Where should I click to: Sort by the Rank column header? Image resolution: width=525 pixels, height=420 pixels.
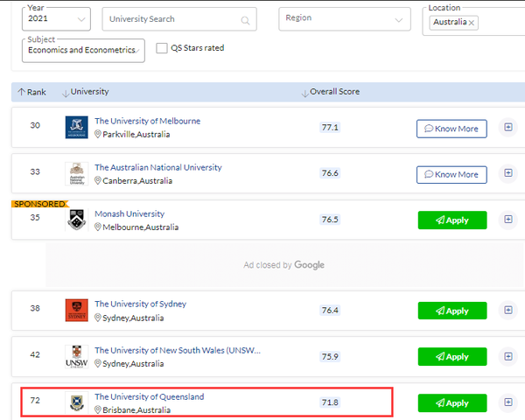click(x=32, y=92)
